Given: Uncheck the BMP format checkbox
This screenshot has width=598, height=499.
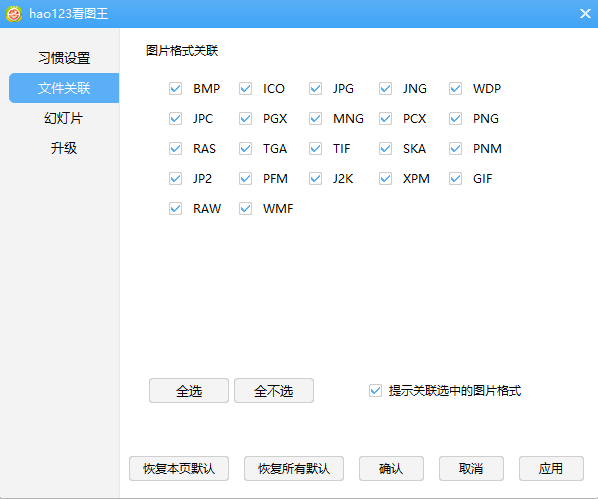Looking at the screenshot, I should (175, 89).
